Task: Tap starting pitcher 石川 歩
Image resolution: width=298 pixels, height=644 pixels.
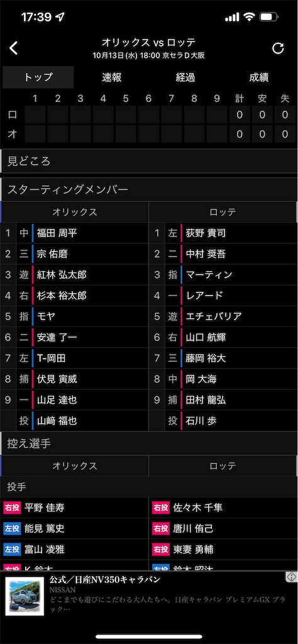Action: [201, 421]
